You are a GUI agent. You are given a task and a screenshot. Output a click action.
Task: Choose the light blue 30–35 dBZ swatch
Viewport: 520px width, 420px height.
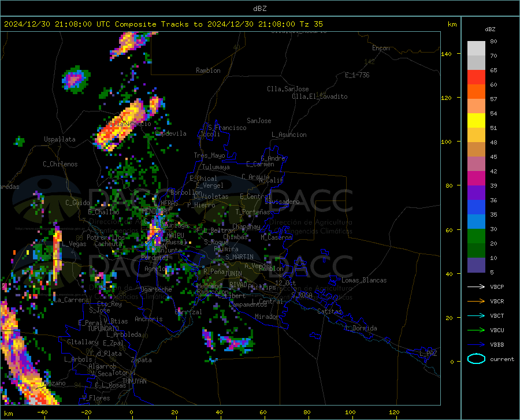476,222
